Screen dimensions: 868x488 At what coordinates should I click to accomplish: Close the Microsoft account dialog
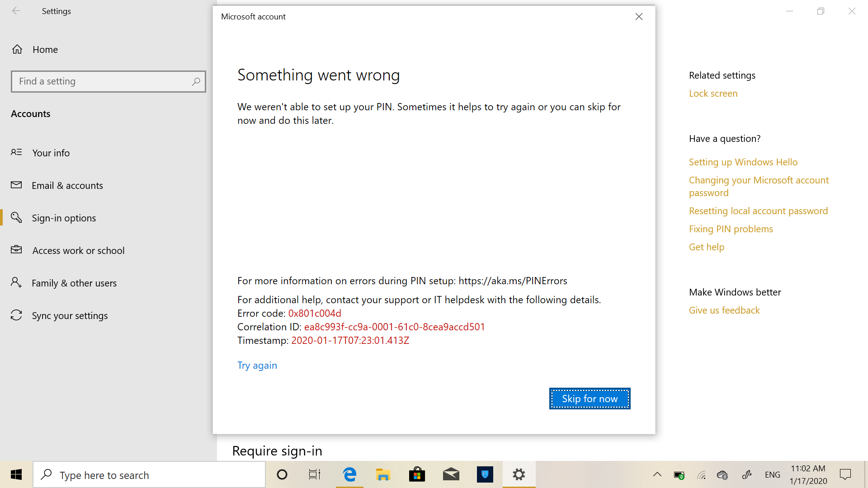click(639, 17)
